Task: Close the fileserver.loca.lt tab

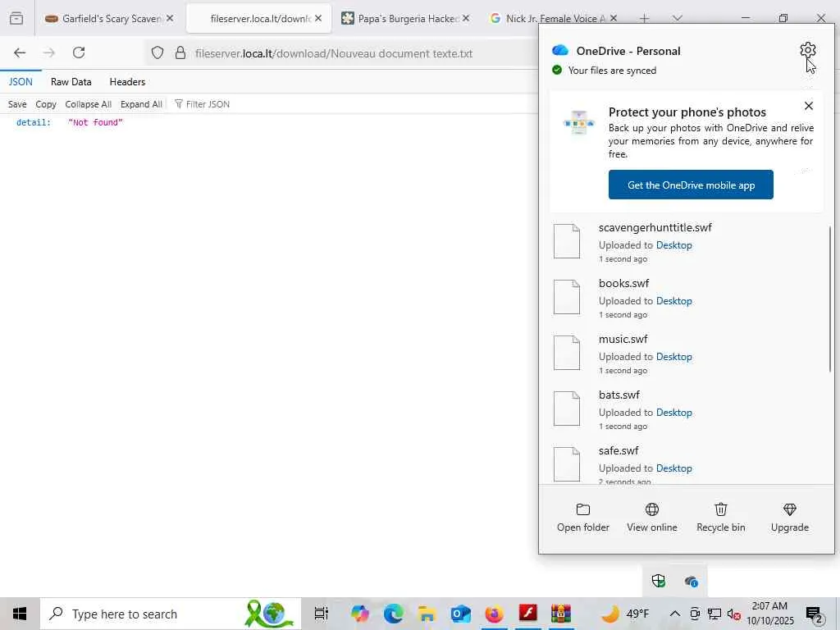Action: 318,18
